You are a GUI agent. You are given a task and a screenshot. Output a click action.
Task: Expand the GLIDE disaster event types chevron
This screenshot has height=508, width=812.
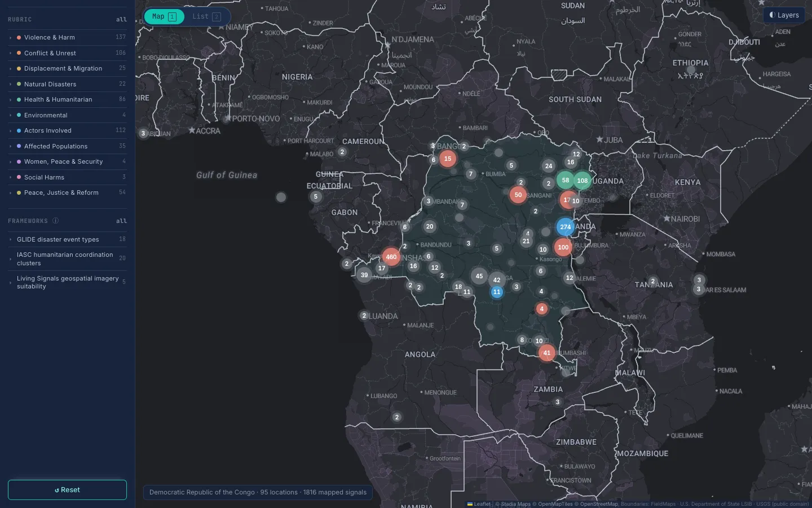pos(11,239)
